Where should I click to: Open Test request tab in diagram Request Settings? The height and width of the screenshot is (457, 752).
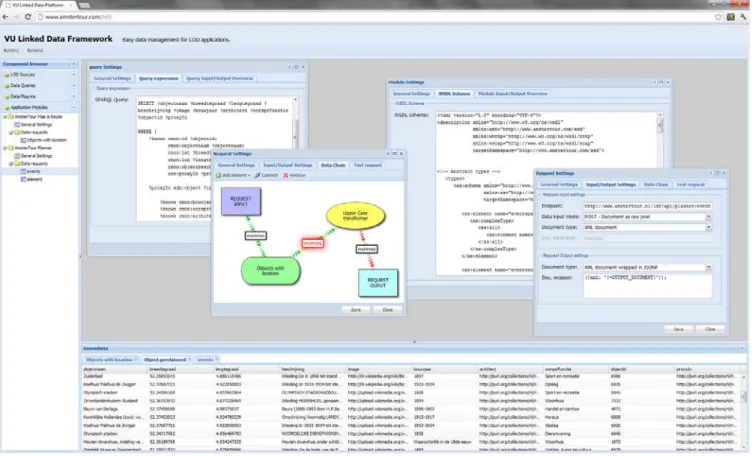pos(368,165)
